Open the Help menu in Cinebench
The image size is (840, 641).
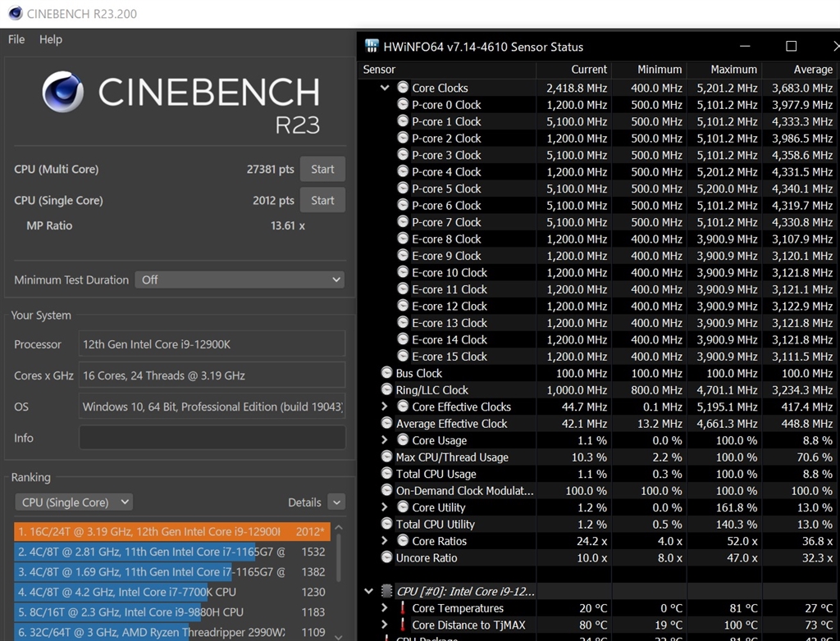click(50, 39)
